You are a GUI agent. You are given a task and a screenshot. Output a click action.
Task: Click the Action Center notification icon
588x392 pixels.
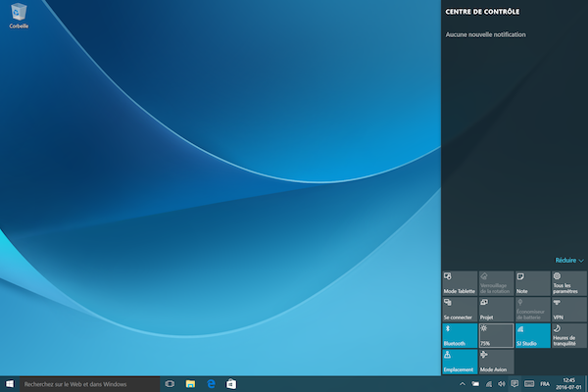coord(514,384)
